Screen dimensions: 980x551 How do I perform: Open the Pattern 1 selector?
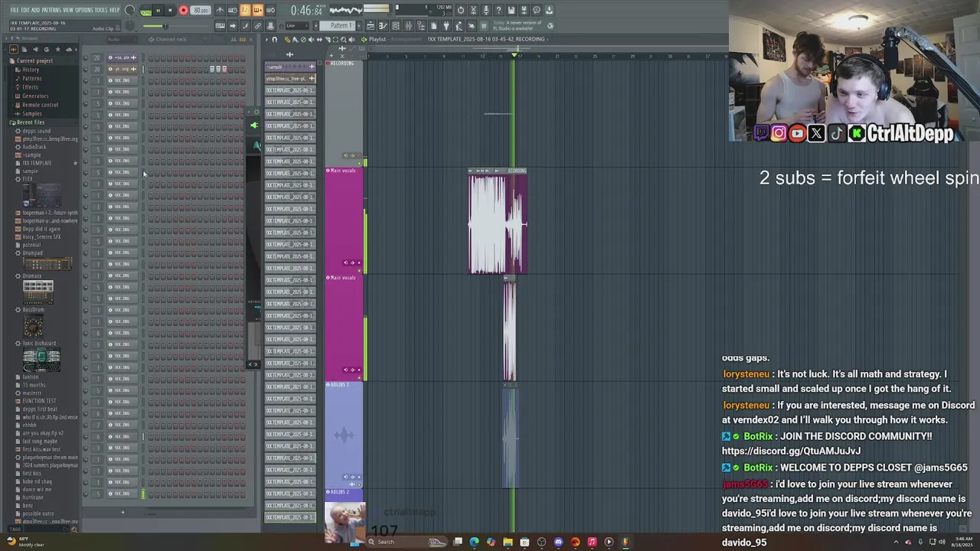pyautogui.click(x=338, y=25)
